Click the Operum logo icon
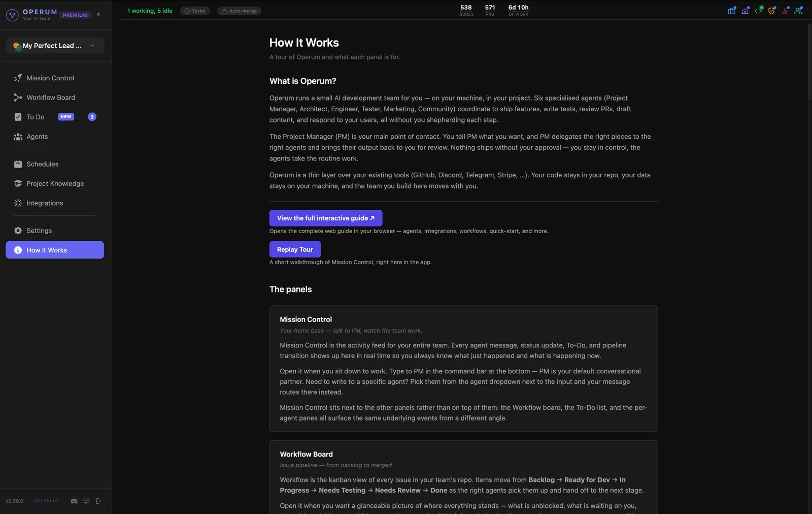The height and width of the screenshot is (514, 812). click(12, 15)
